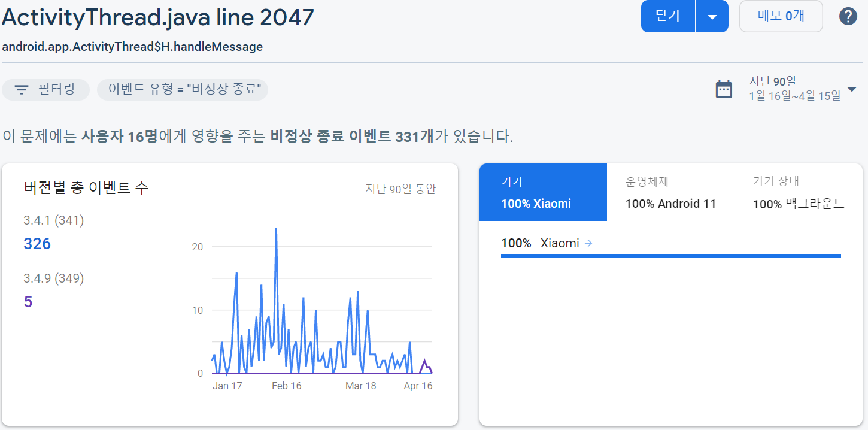Click the purple line peak near Apr 16

424,361
